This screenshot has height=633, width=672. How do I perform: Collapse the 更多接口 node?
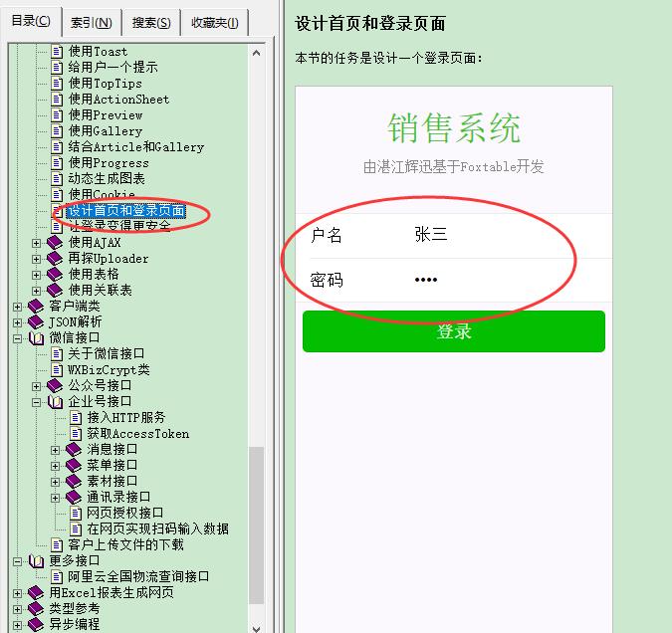coord(18,561)
